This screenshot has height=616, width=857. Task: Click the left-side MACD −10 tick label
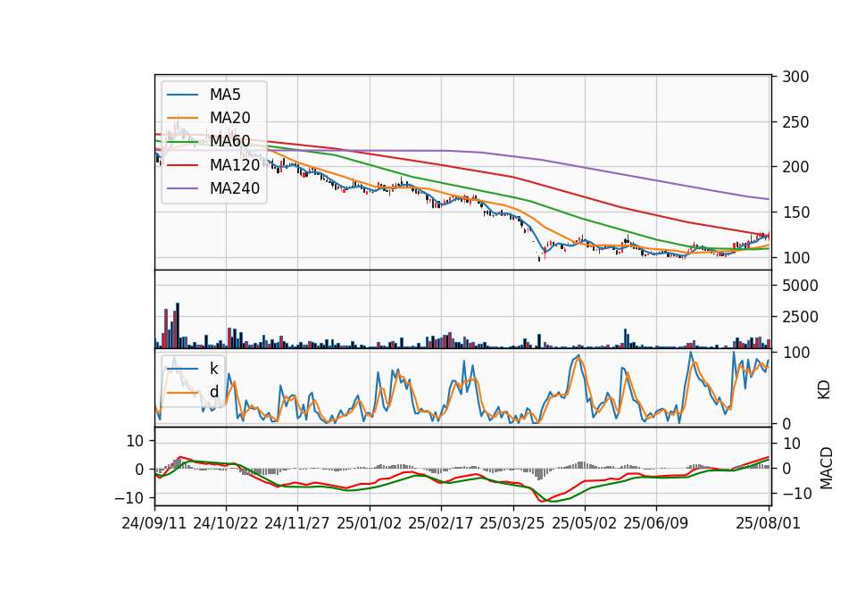pos(129,498)
